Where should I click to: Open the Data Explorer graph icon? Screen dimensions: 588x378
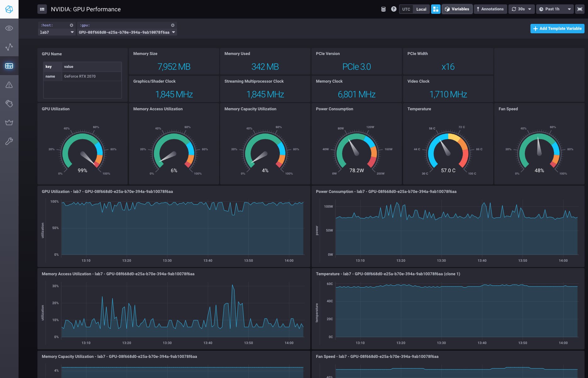[9, 47]
